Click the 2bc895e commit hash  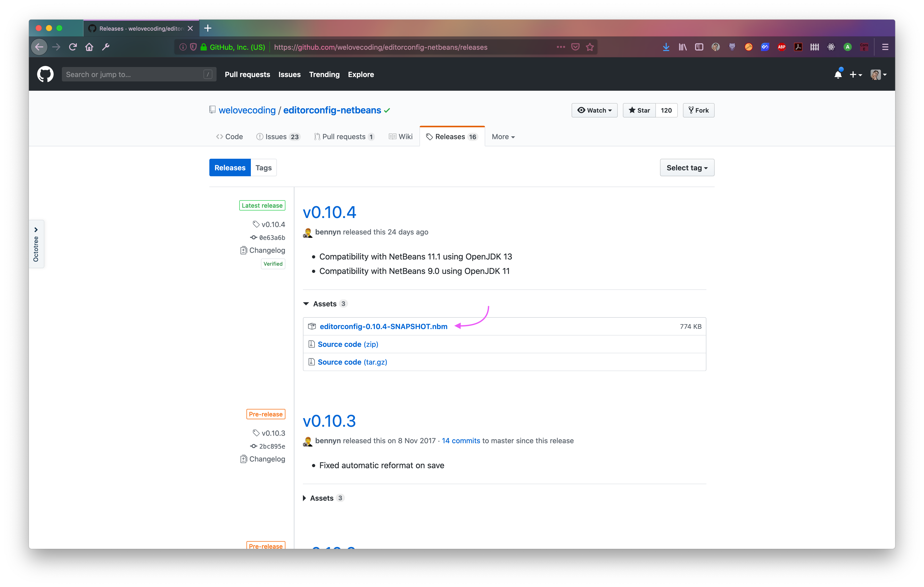(272, 446)
